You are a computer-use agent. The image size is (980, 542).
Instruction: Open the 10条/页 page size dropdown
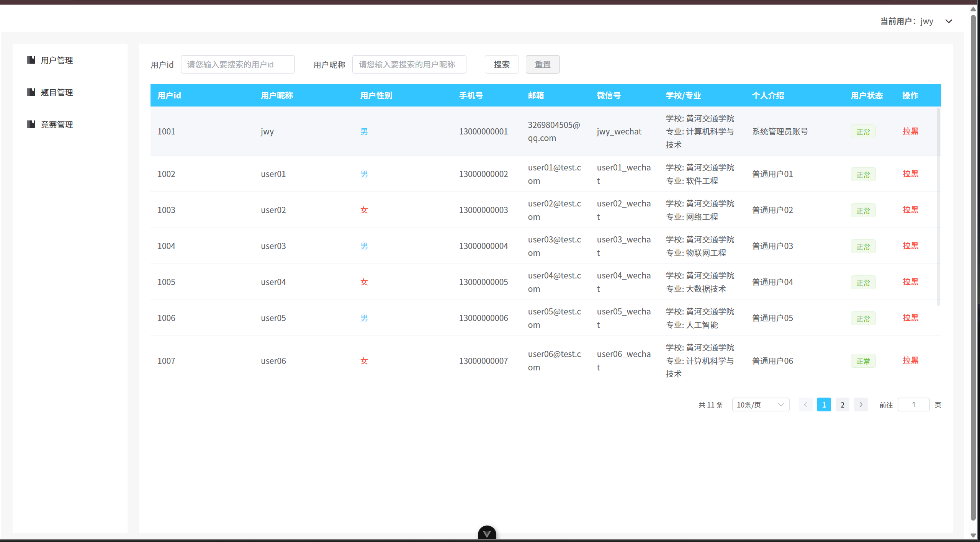pos(760,404)
